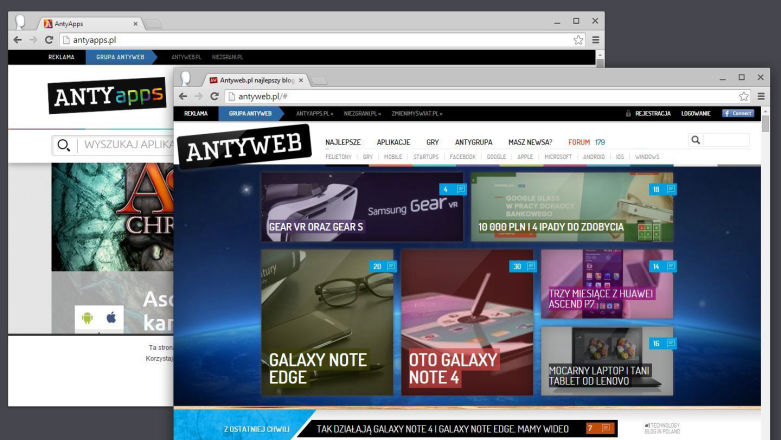Image resolution: width=781 pixels, height=440 pixels.
Task: Open the MICROSOFT category link
Action: [558, 156]
